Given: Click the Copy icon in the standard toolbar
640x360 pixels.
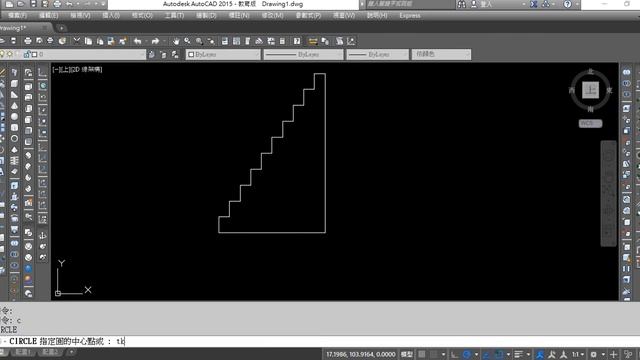Looking at the screenshot, I should pos(88,41).
